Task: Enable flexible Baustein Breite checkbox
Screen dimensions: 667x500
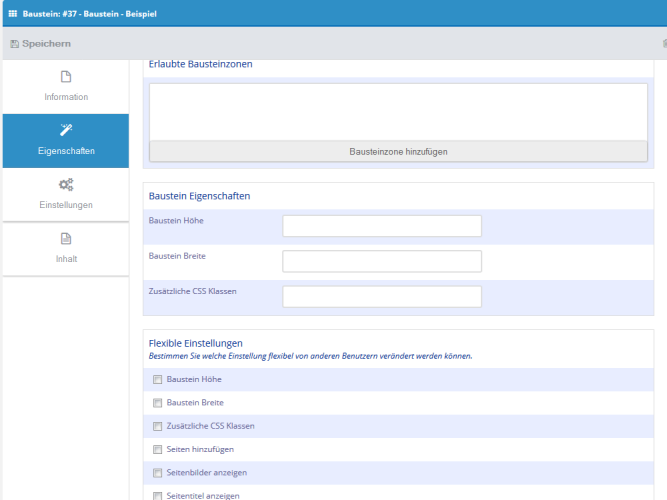Action: coord(158,403)
